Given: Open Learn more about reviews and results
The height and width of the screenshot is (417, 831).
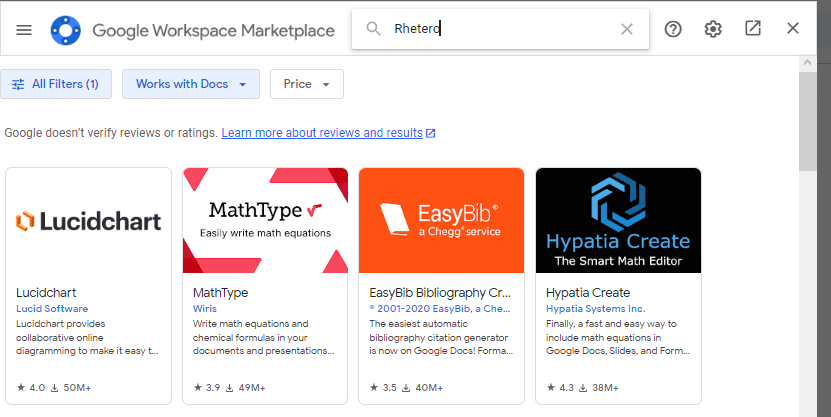Looking at the screenshot, I should tap(322, 132).
